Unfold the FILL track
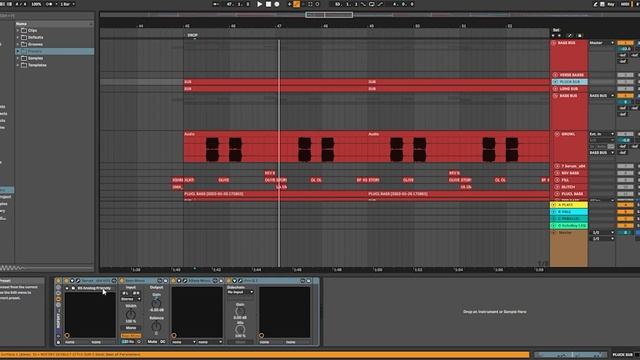 [x=557, y=180]
